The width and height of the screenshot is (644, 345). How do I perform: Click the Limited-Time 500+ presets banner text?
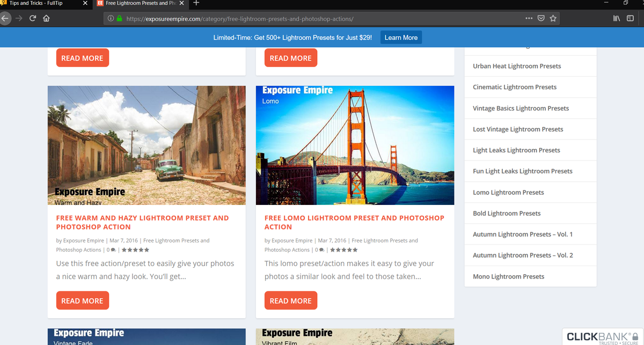click(x=292, y=38)
